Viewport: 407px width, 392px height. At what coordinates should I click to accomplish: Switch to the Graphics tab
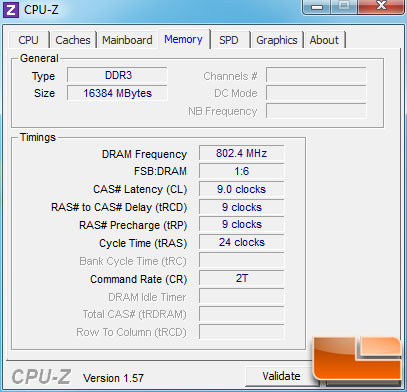(277, 40)
